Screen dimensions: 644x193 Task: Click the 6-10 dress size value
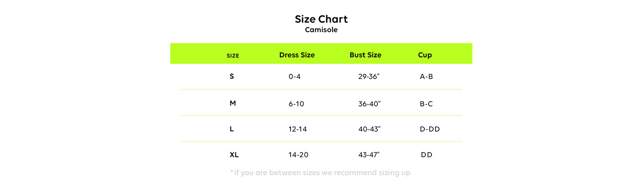tap(296, 104)
